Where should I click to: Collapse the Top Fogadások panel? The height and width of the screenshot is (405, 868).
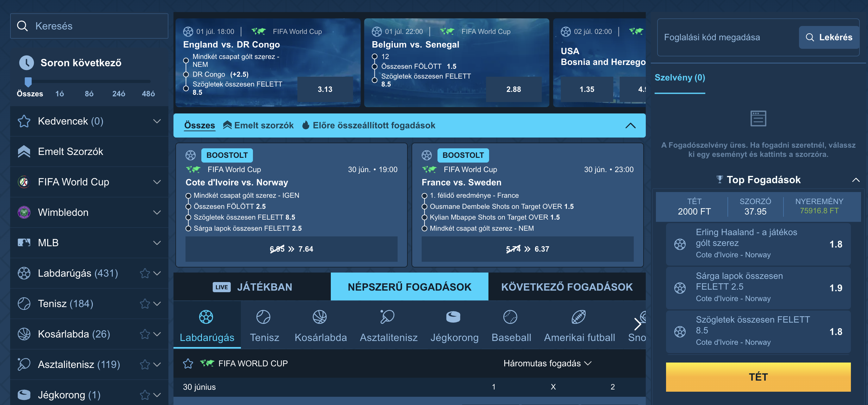(x=856, y=180)
